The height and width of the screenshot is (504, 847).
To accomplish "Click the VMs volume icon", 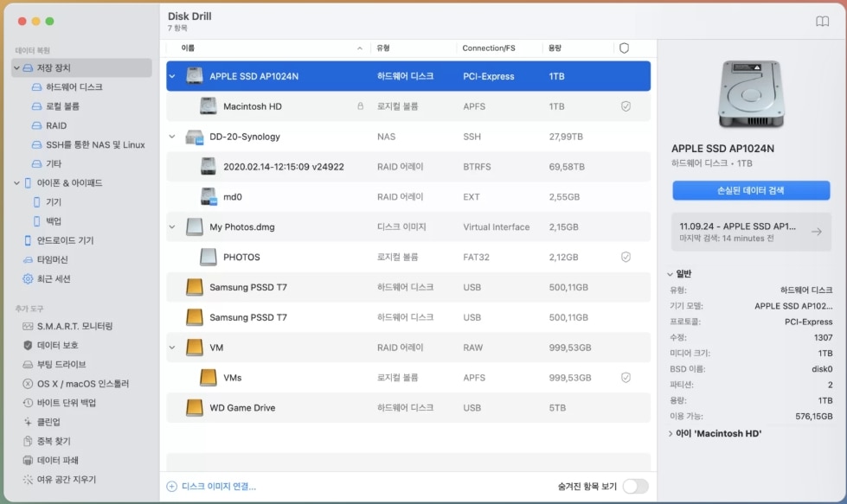I will (x=208, y=378).
